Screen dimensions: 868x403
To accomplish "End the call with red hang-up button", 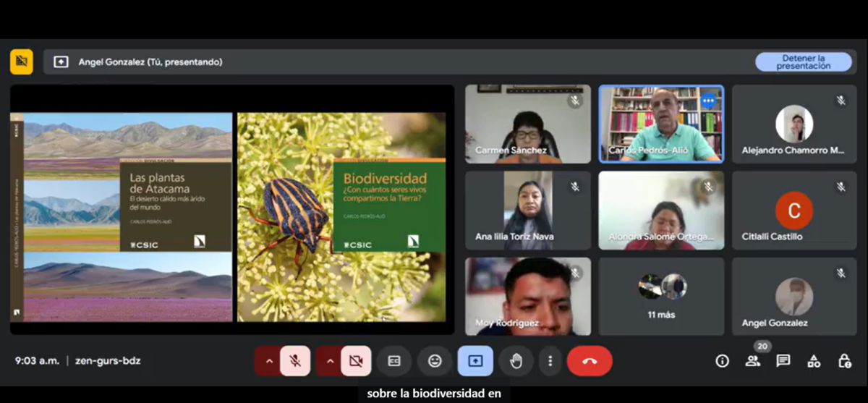I will point(590,361).
